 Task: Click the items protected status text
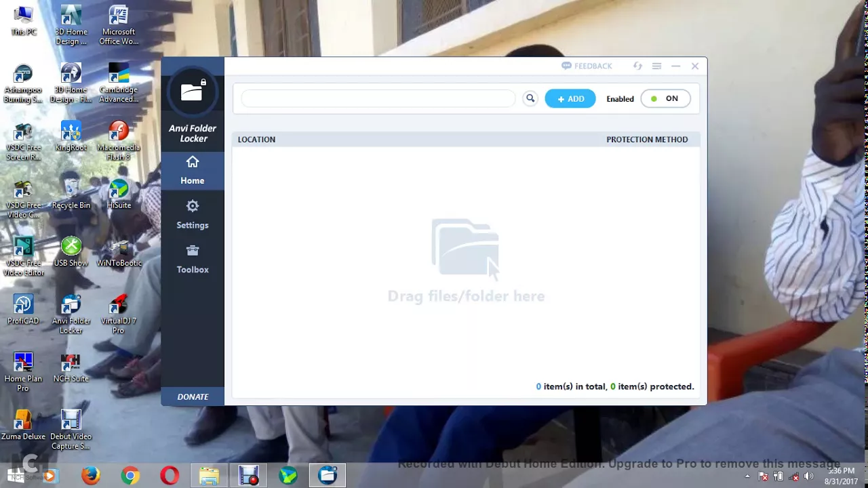point(615,386)
